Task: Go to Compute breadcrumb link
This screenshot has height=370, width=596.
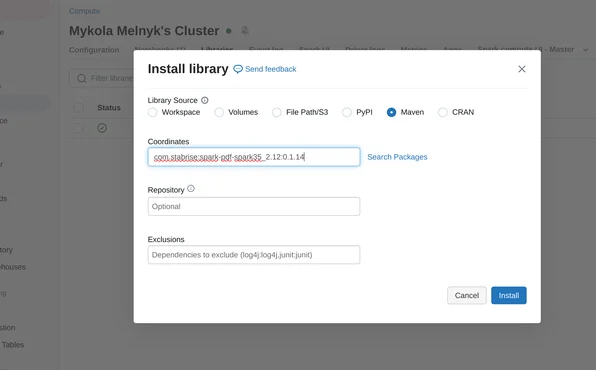Action: 84,11
